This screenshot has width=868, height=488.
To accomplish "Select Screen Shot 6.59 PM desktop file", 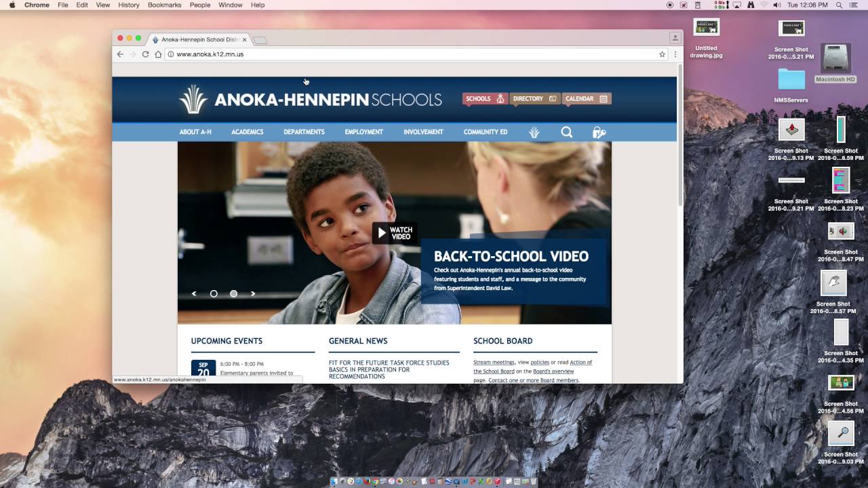I will [x=841, y=138].
